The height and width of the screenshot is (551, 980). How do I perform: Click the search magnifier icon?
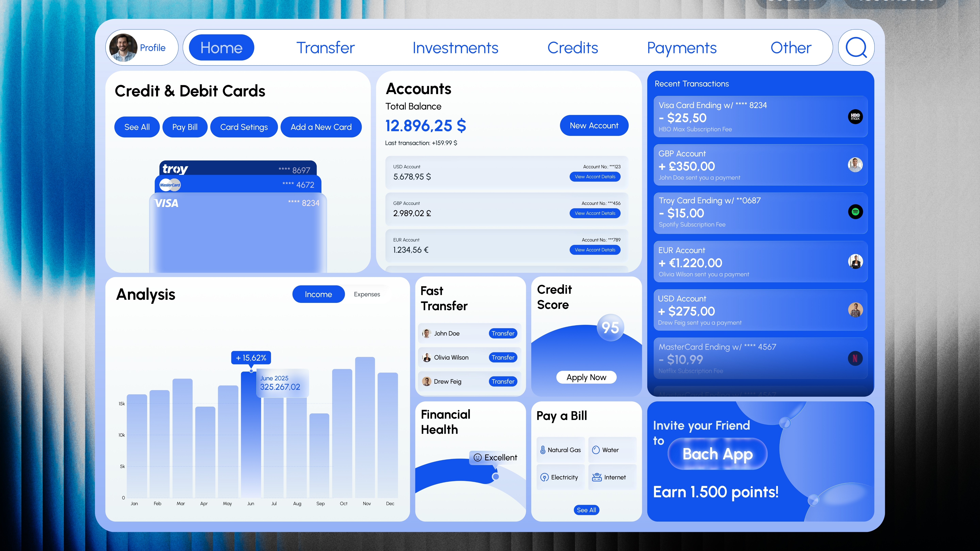point(856,48)
